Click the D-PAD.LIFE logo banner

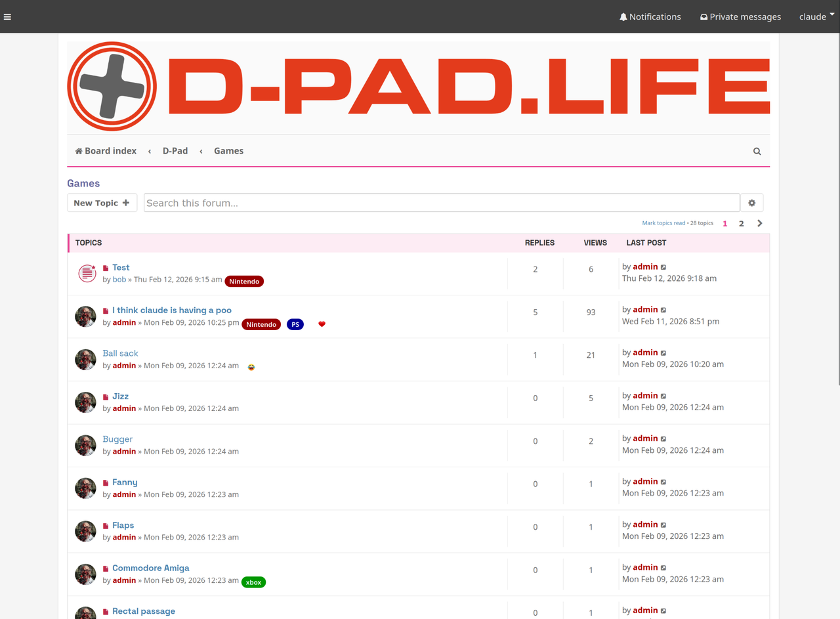tap(419, 87)
